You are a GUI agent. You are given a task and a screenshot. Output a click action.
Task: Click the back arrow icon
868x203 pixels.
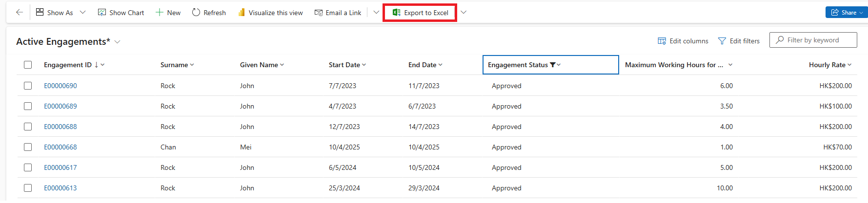coord(20,13)
